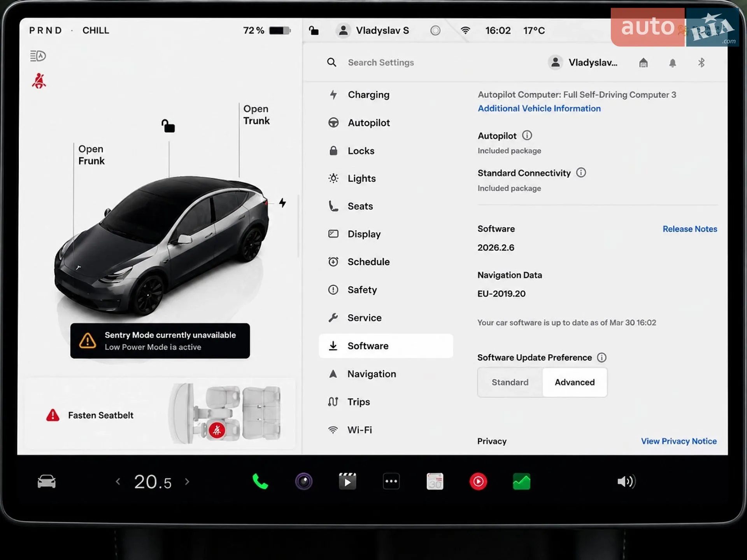Viewport: 747px width, 560px height.
Task: Tap the Wi-Fi status icon in top bar
Action: pyautogui.click(x=465, y=30)
